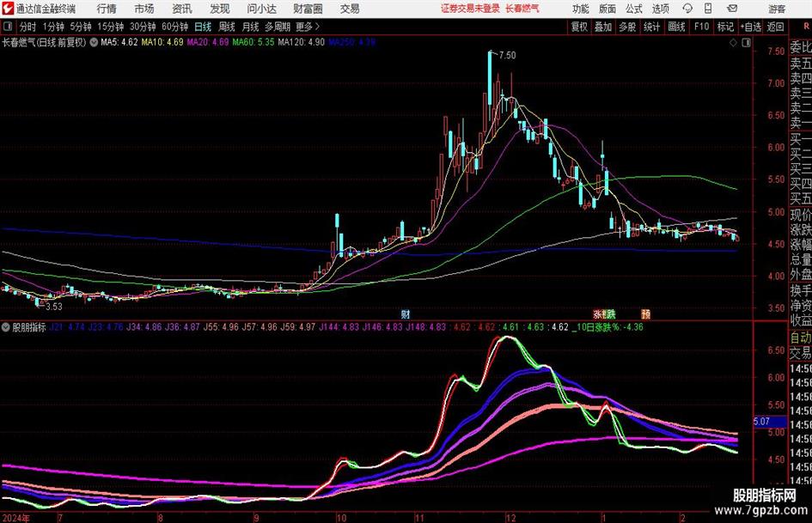
Task: Click the 叠加 overlay toolbar button
Action: tap(603, 27)
